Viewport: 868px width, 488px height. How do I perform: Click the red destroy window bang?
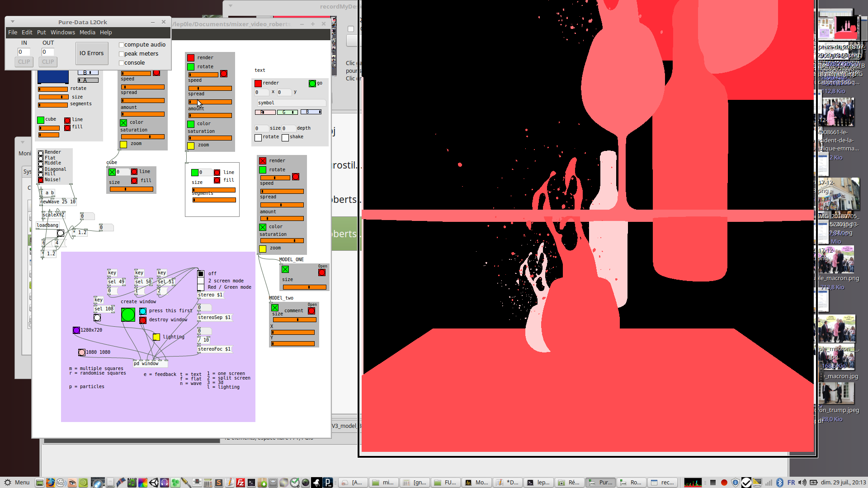pyautogui.click(x=143, y=320)
